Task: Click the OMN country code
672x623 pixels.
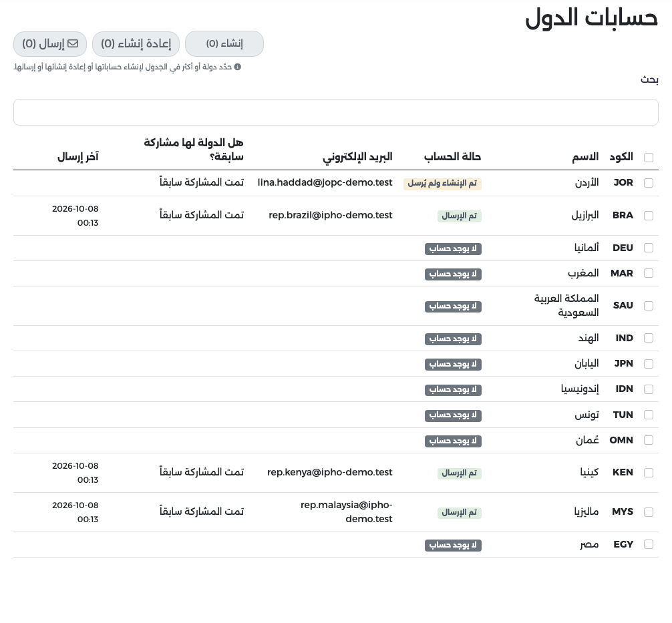Action: pos(621,440)
